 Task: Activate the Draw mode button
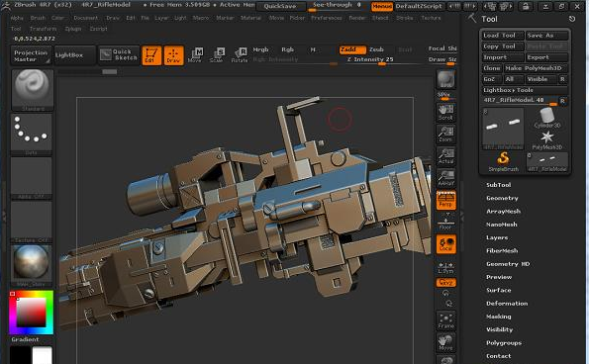tap(173, 55)
